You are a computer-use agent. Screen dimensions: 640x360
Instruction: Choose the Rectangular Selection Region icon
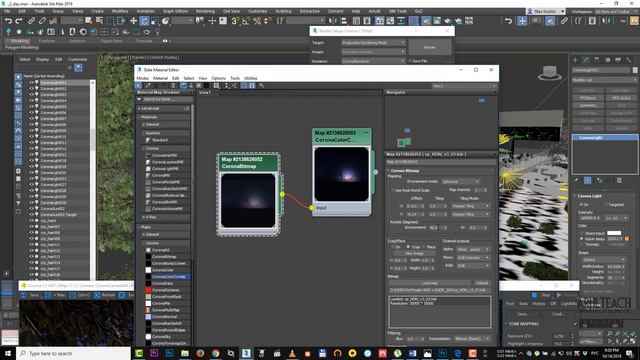111,20
